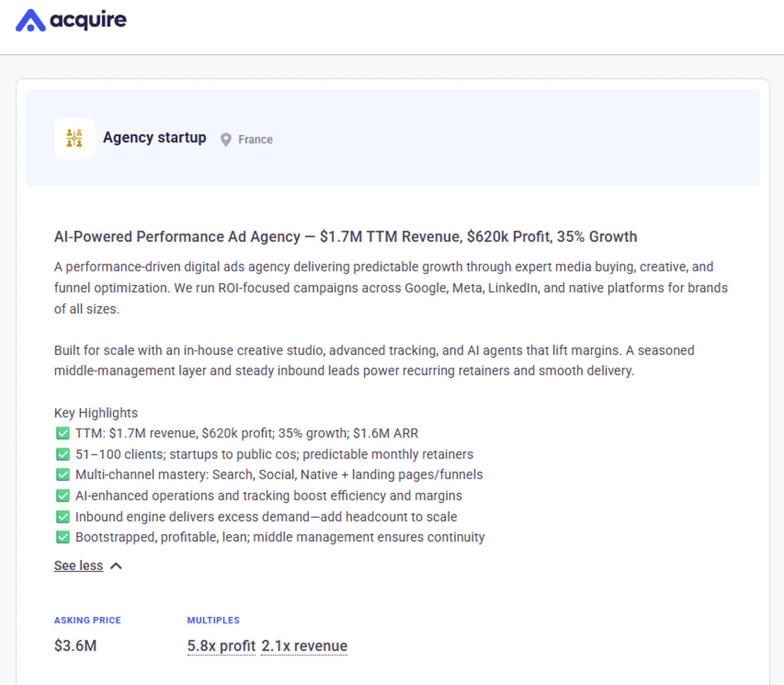Viewport: 784px width, 685px height.
Task: Collapse description with See less link
Action: [x=78, y=565]
